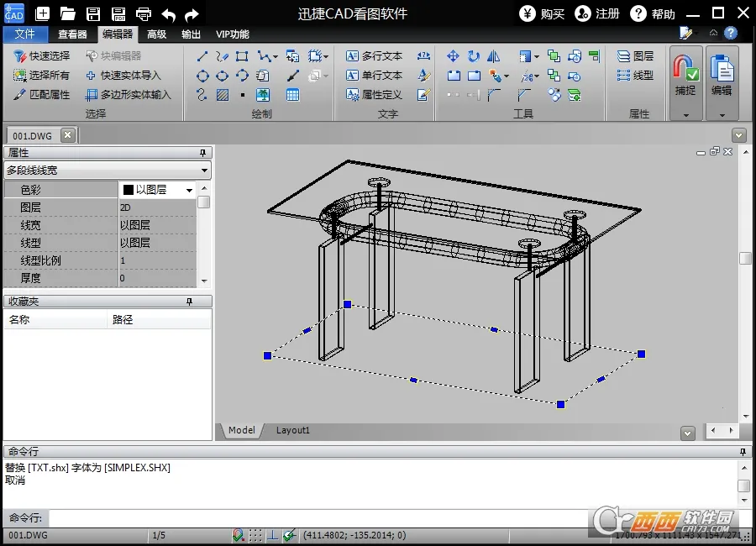The height and width of the screenshot is (546, 756).
Task: Open the 图层 layers button
Action: pos(636,56)
